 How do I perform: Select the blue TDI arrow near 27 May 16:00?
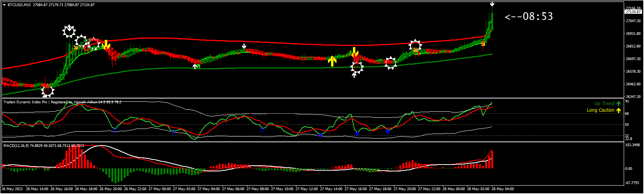357,134
